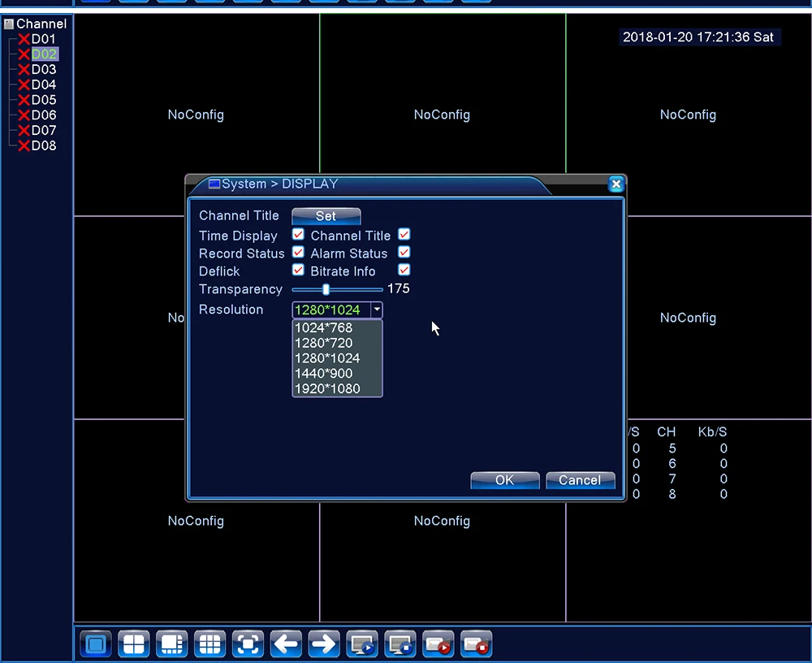Choose 1920*1080 from resolution list
Viewport: 812px width, 663px height.
pyautogui.click(x=337, y=388)
